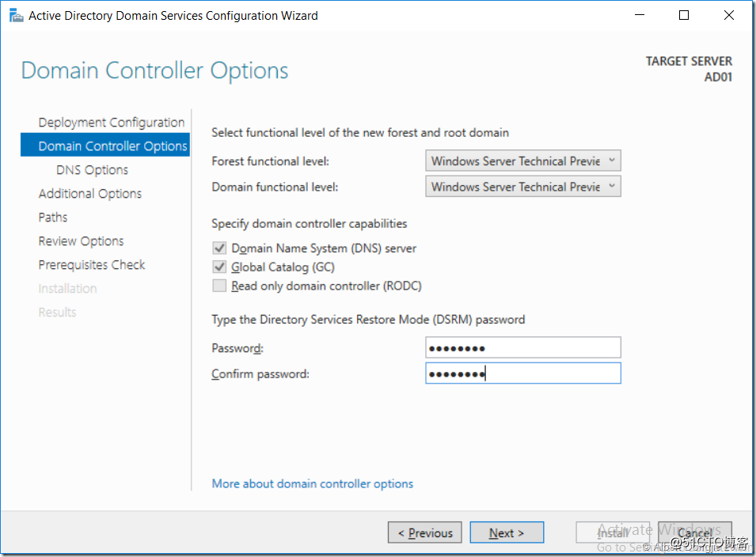Screen dimensions: 756x557
Task: Click the Confirm password field
Action: [522, 373]
